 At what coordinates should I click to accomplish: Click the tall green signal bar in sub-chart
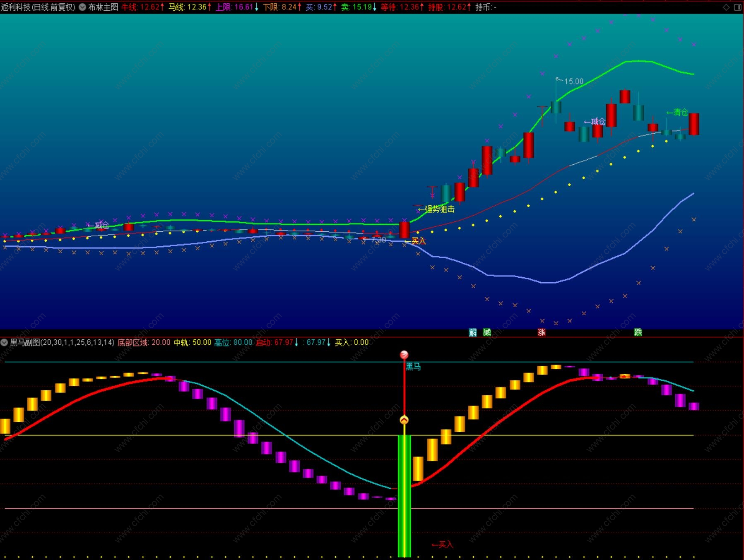click(x=404, y=496)
